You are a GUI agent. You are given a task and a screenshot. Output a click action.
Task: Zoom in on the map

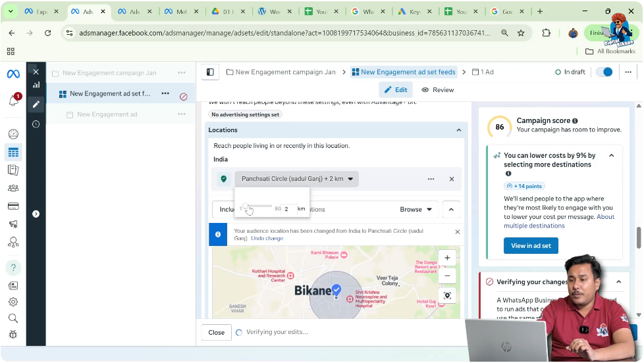[447, 258]
